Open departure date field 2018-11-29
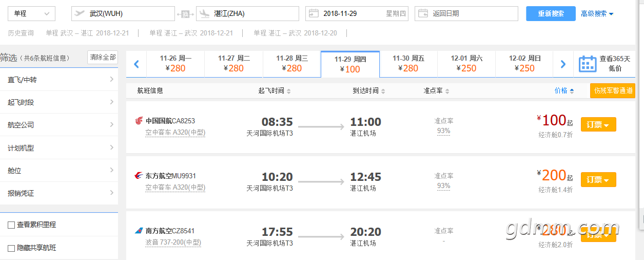The height and width of the screenshot is (260, 644). point(357,13)
